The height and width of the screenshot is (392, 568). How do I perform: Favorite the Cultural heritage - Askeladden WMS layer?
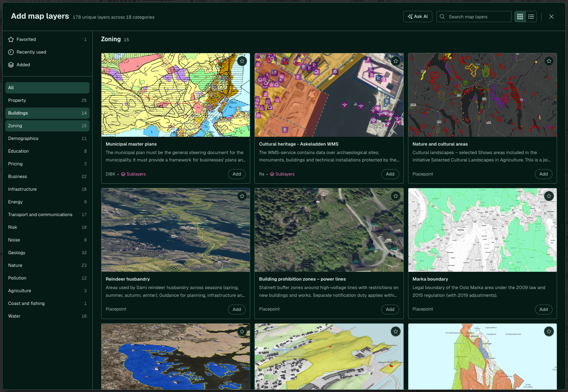[x=396, y=61]
